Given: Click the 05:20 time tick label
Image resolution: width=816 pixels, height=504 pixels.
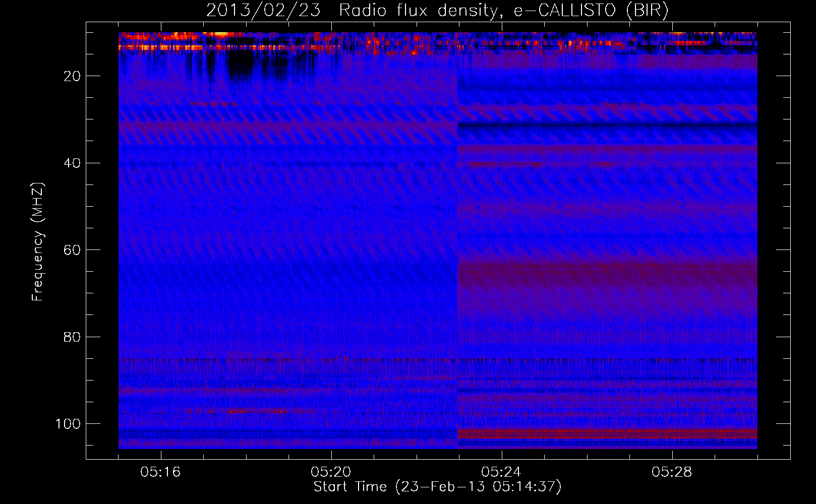Looking at the screenshot, I should (x=331, y=472).
